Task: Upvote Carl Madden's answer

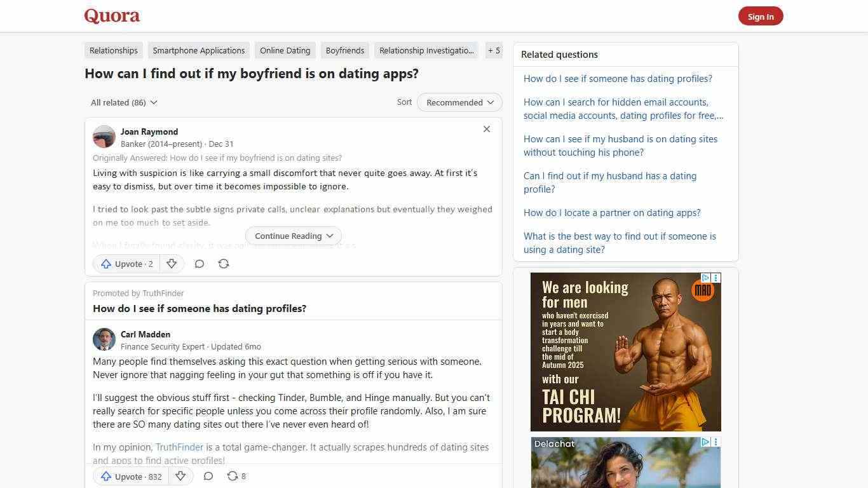Action: pyautogui.click(x=130, y=476)
